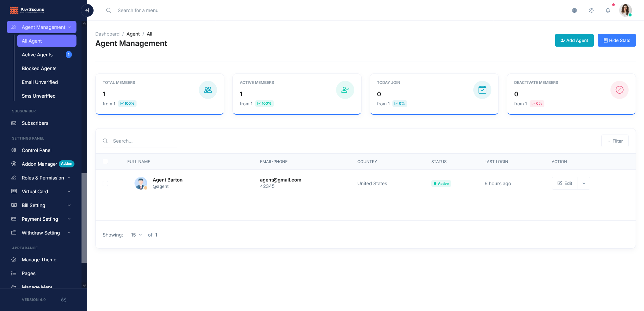Select the header checkbox in the agent table
Image resolution: width=644 pixels, height=311 pixels.
click(105, 161)
